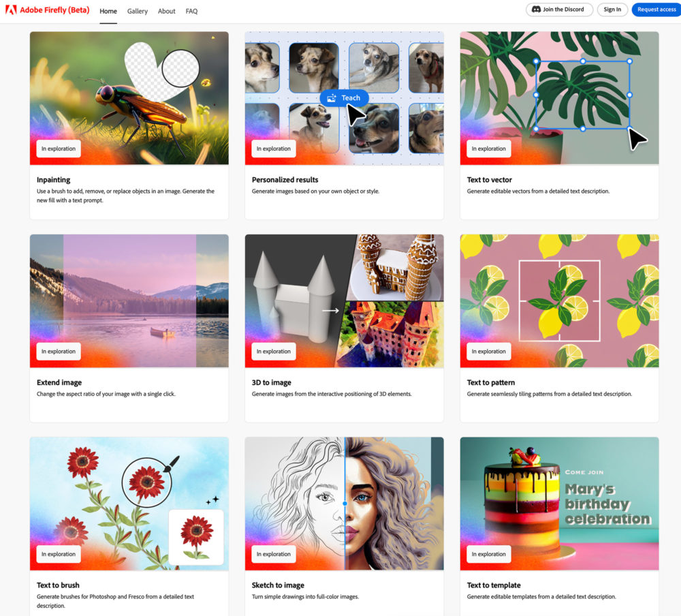The image size is (681, 616).
Task: Click the split slider handle on Sketch to image
Action: 345,504
